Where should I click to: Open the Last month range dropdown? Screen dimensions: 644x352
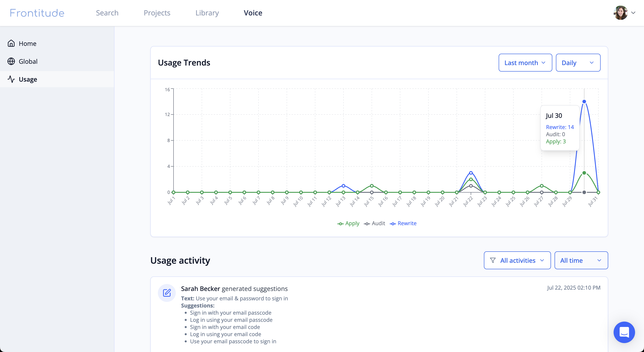pos(525,62)
